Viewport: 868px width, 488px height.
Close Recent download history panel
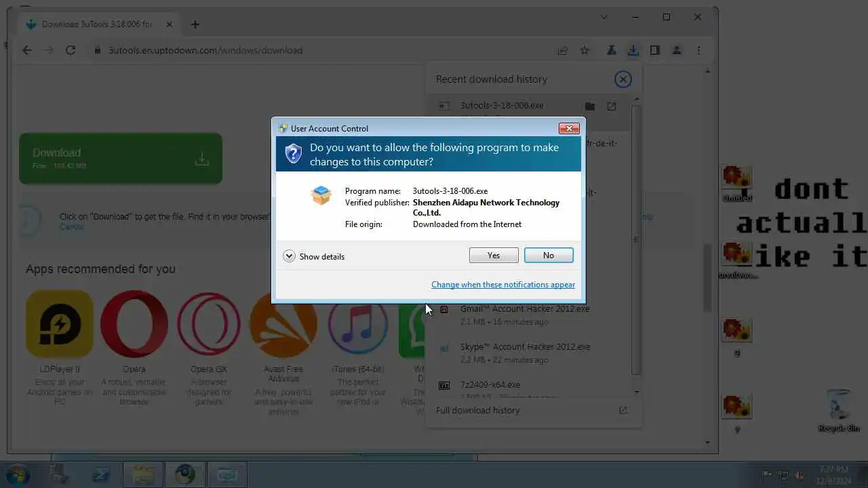pos(623,79)
